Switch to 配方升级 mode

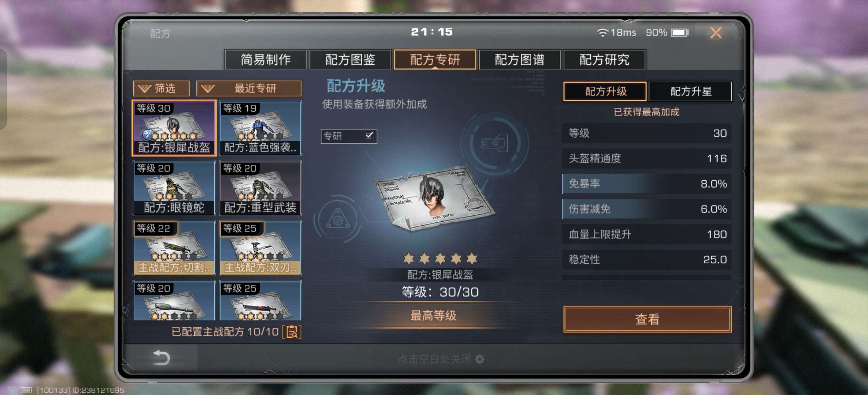click(x=605, y=91)
